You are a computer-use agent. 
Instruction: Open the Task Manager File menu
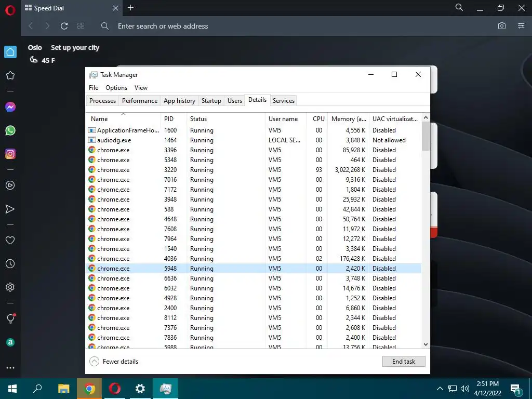point(94,88)
